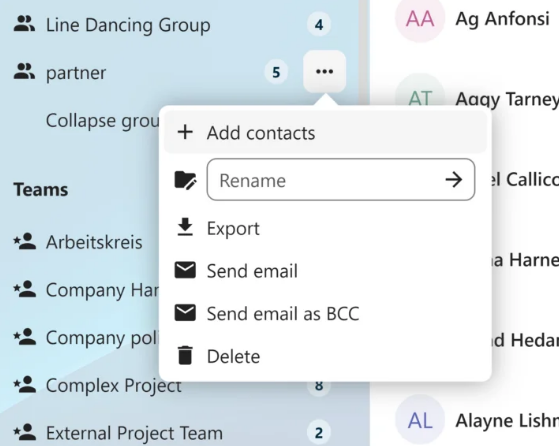Collapse the groups list

(x=102, y=121)
